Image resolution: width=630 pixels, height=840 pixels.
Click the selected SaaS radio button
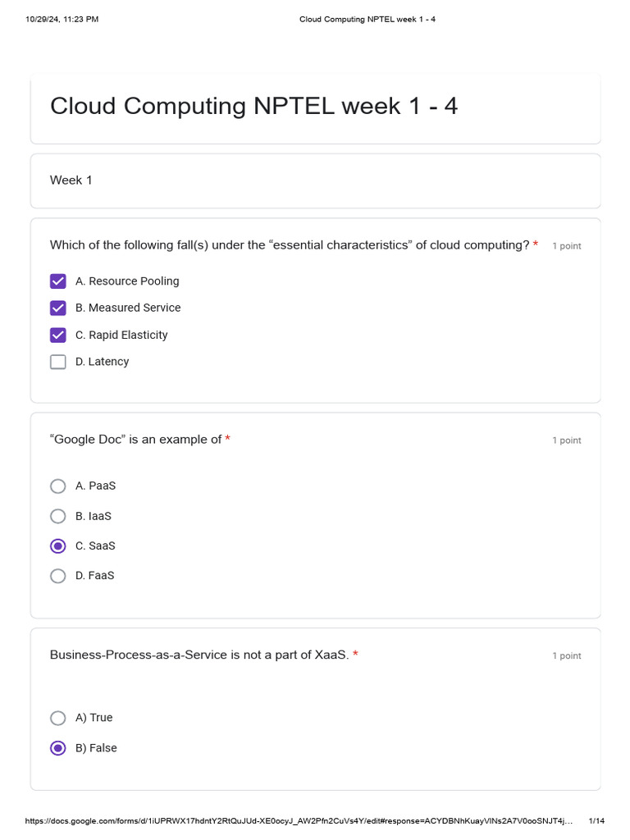58,546
